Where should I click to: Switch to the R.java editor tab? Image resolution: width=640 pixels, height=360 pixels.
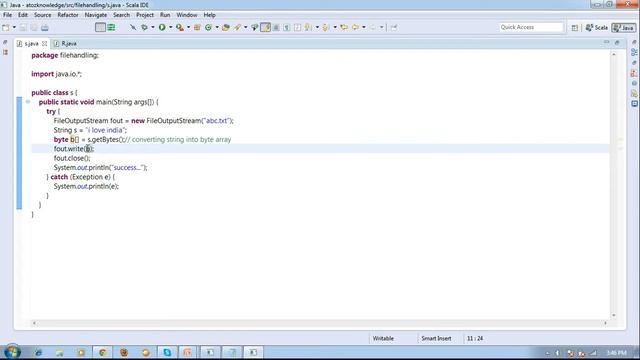click(65, 43)
